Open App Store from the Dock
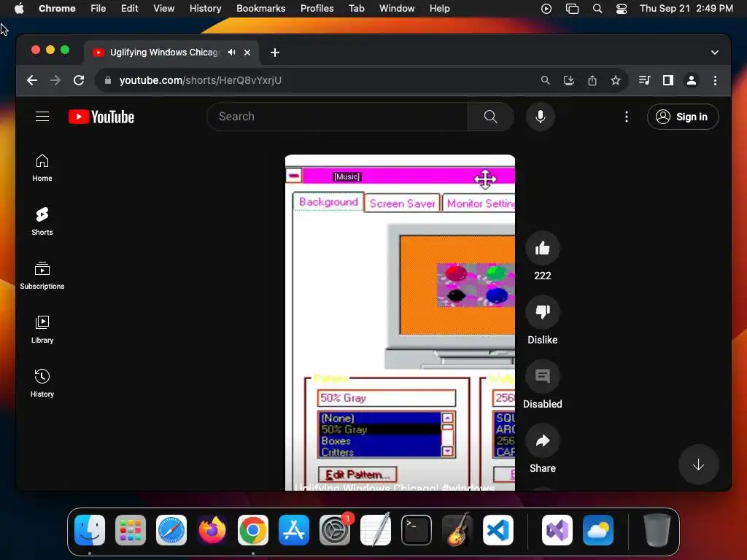The image size is (747, 560). coord(294,530)
